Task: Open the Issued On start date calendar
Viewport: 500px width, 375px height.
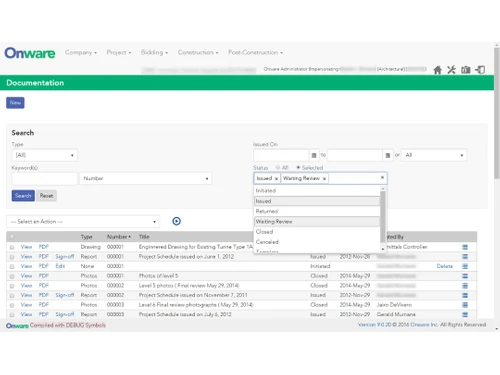Action: tap(314, 155)
